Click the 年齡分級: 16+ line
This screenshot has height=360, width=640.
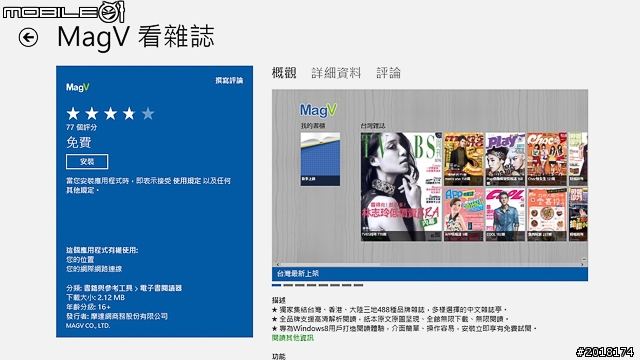click(88, 307)
